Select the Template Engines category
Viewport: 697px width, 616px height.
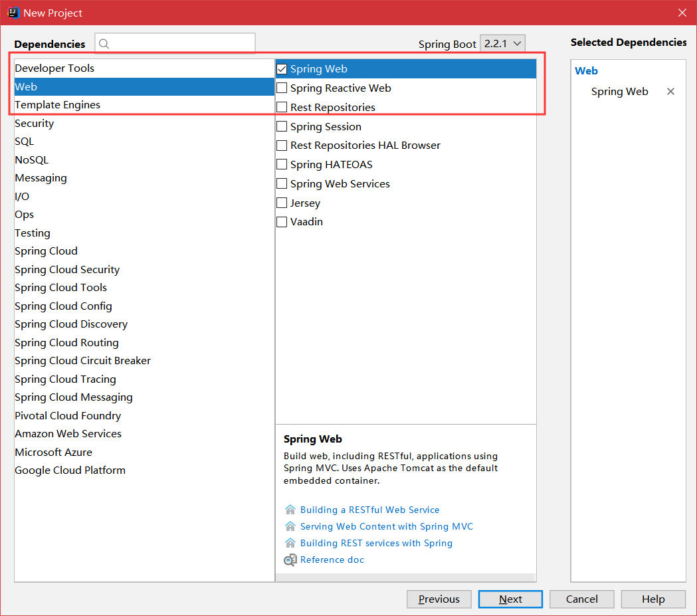(144, 105)
